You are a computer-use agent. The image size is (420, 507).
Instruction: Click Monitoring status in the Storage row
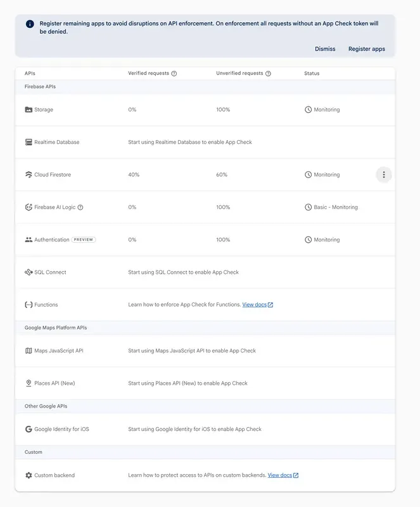click(327, 110)
